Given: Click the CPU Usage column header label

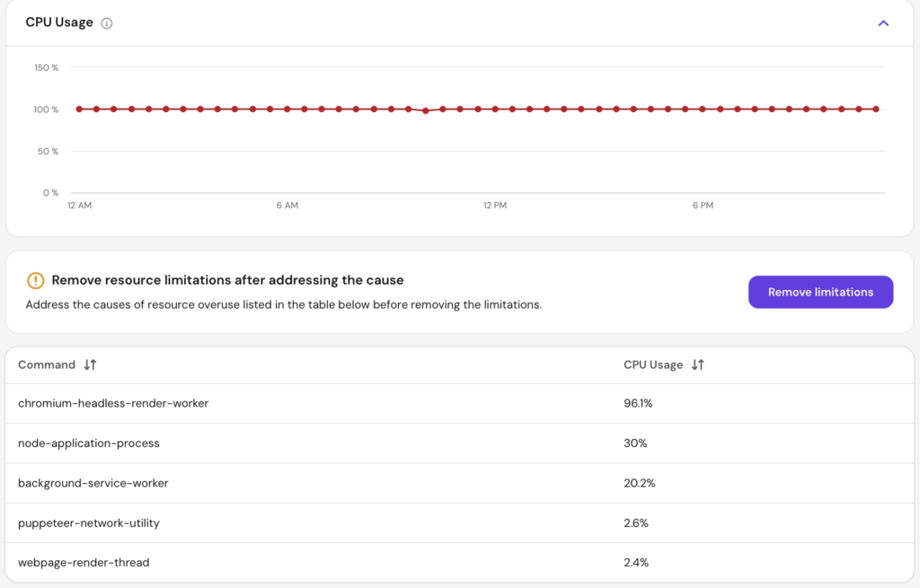Looking at the screenshot, I should tap(653, 364).
